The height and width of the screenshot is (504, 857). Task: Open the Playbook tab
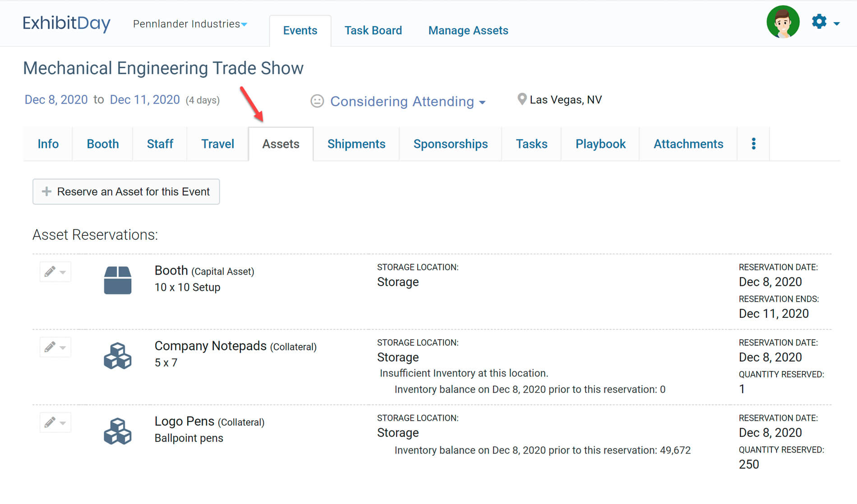[600, 144]
